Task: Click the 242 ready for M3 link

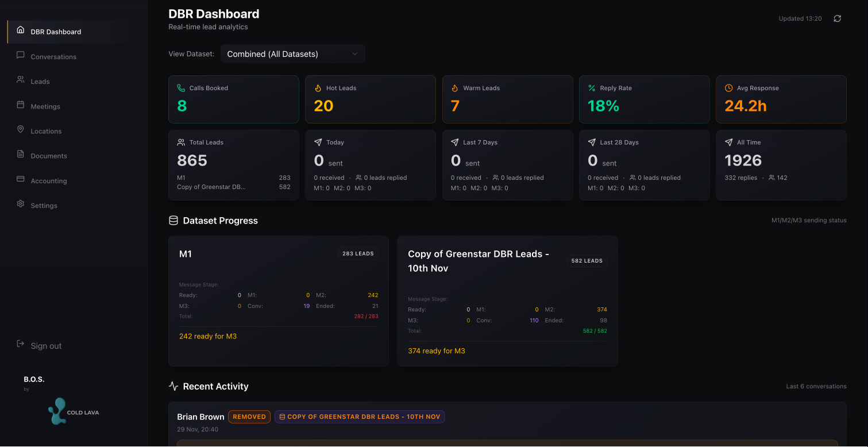Action: [207, 336]
